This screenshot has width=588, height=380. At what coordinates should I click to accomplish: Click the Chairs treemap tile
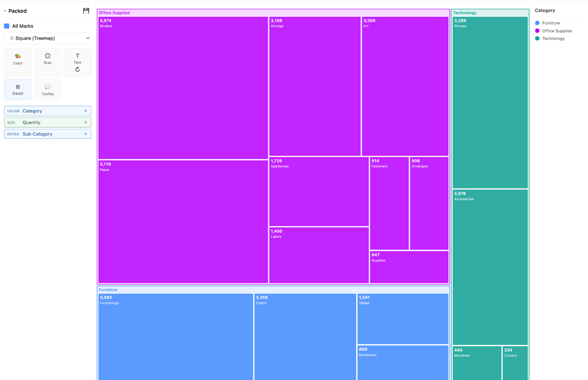coord(305,337)
